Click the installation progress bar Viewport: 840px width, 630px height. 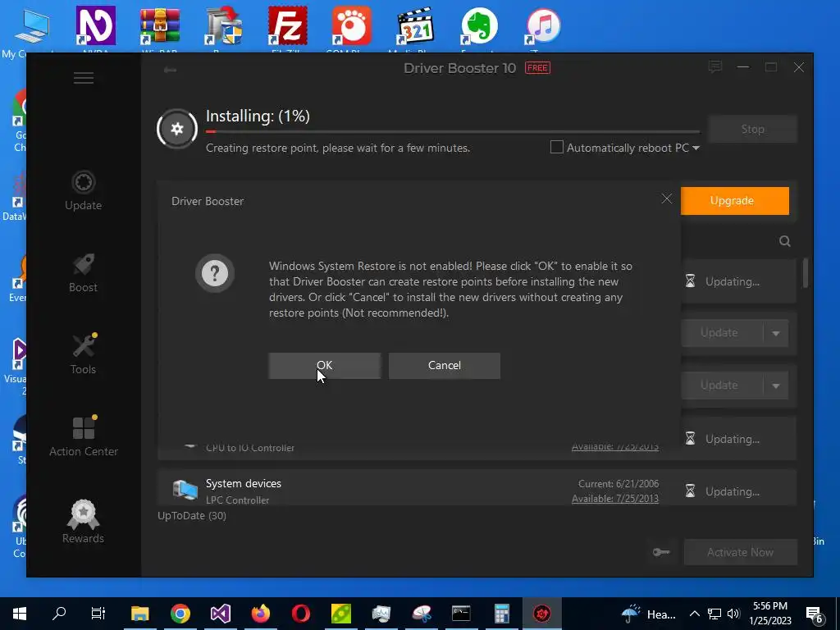(453, 131)
